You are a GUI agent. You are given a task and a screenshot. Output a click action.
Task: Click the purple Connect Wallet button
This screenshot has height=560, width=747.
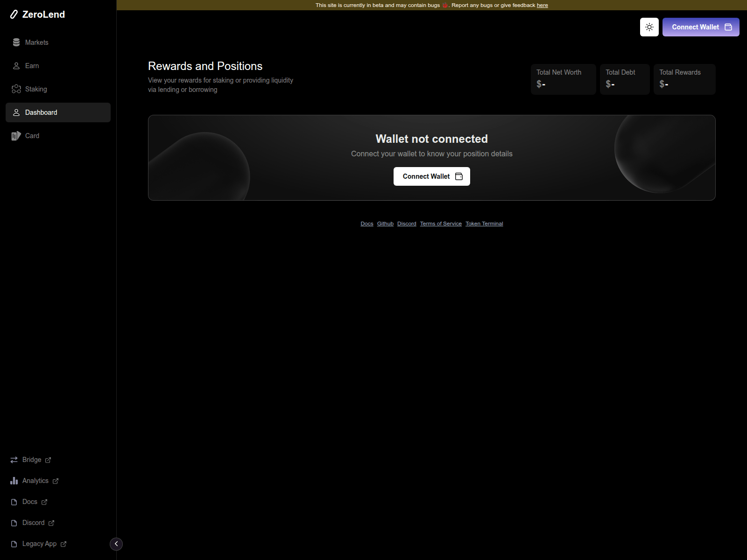pos(700,27)
